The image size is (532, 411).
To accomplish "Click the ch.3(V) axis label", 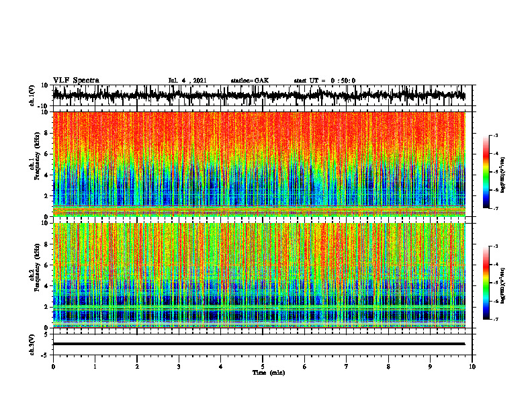I will (x=32, y=345).
